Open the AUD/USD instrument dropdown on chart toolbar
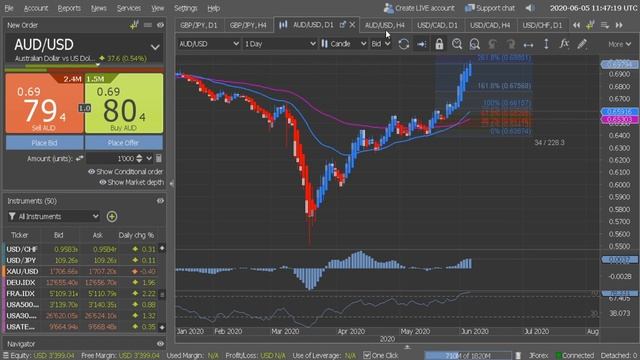640x360 pixels. (209, 44)
